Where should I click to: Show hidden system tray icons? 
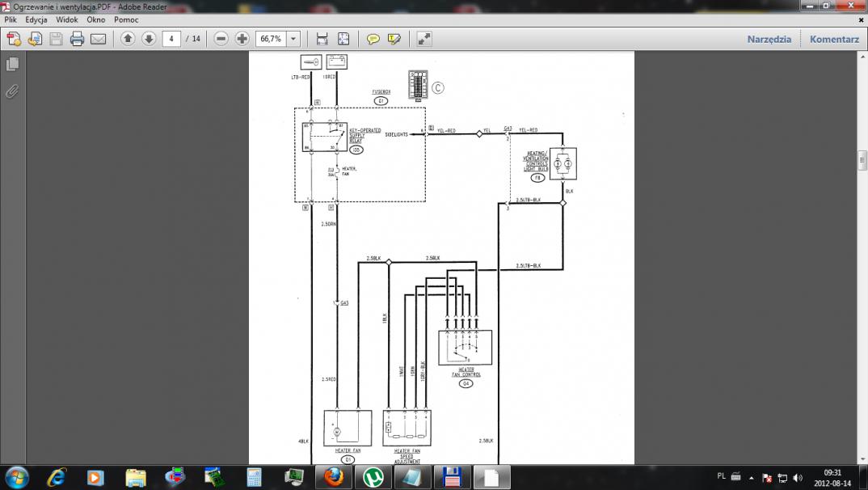click(x=751, y=477)
